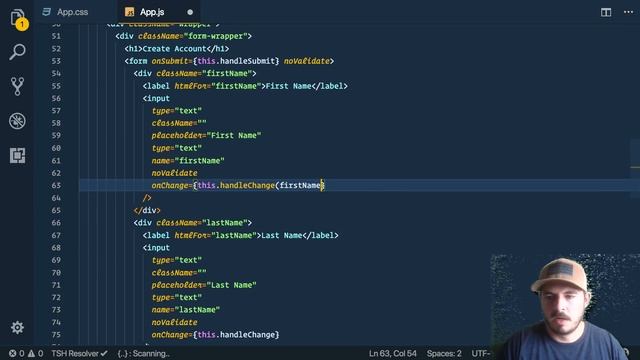This screenshot has width=640, height=360.
Task: Open the Manage gear settings icon
Action: (17, 327)
